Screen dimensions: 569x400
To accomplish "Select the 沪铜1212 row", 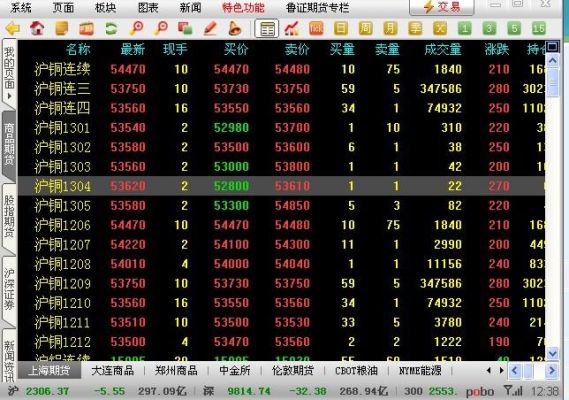I will [x=281, y=342].
